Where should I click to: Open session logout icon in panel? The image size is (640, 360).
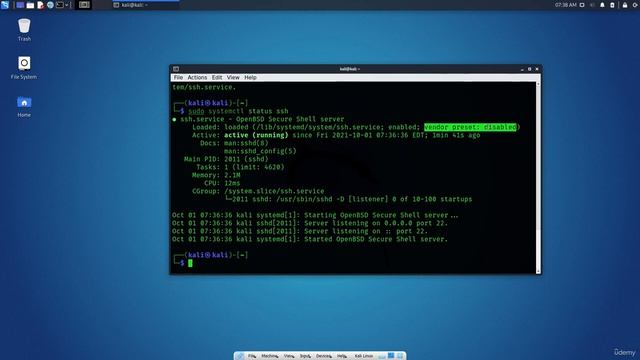tap(636, 5)
